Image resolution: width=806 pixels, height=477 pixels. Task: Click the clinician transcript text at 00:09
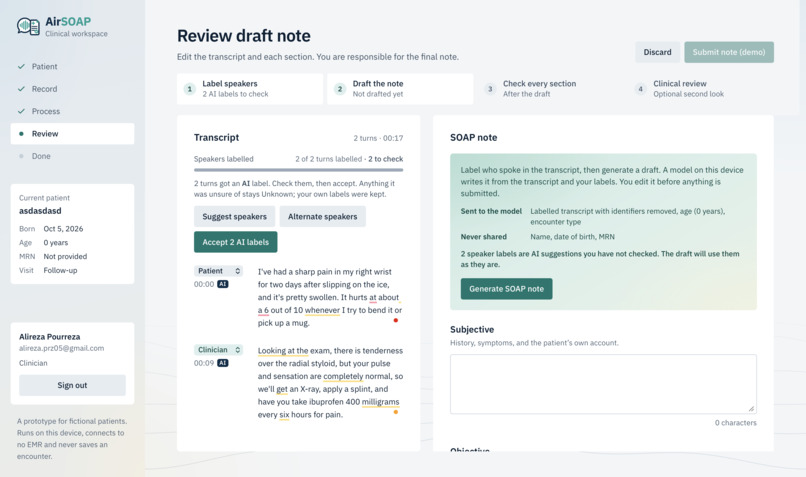[330, 382]
